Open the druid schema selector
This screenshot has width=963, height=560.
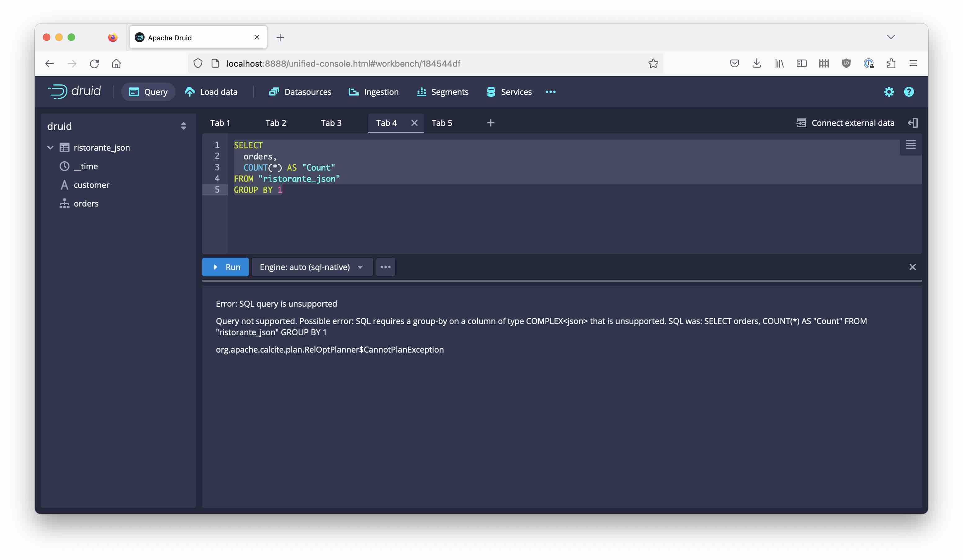click(183, 126)
